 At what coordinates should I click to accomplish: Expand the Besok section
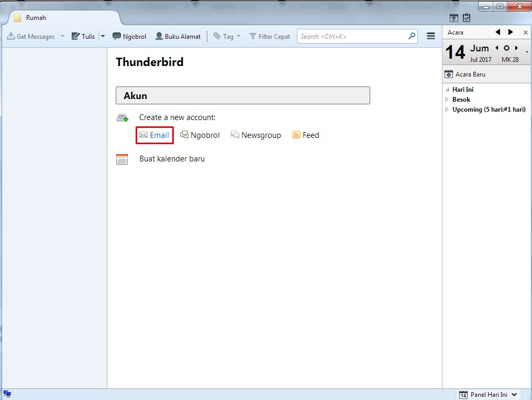pyautogui.click(x=446, y=100)
